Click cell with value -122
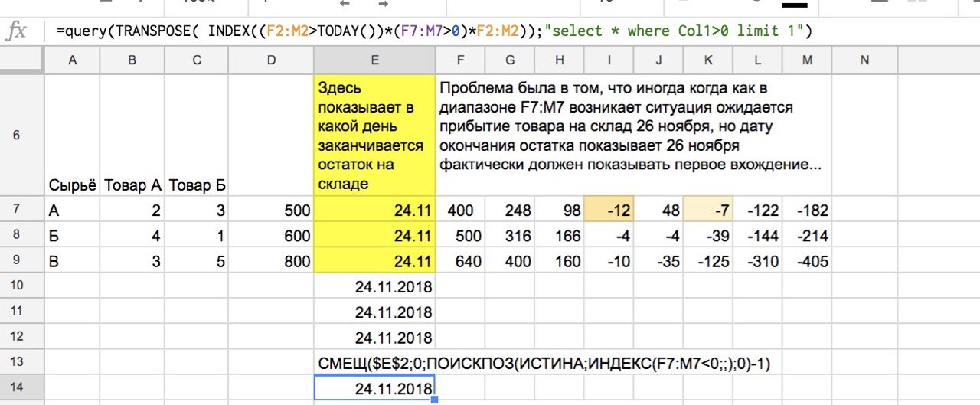This screenshot has width=980, height=405. click(x=758, y=210)
